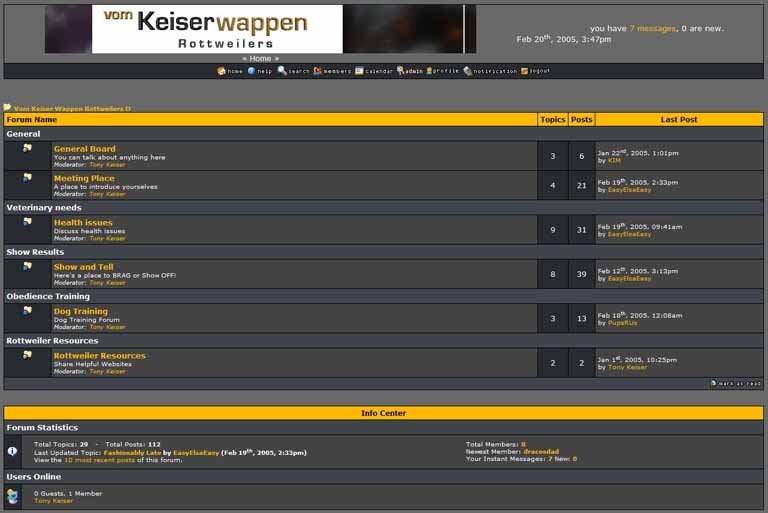
Task: Open the calendar icon
Action: (x=359, y=71)
